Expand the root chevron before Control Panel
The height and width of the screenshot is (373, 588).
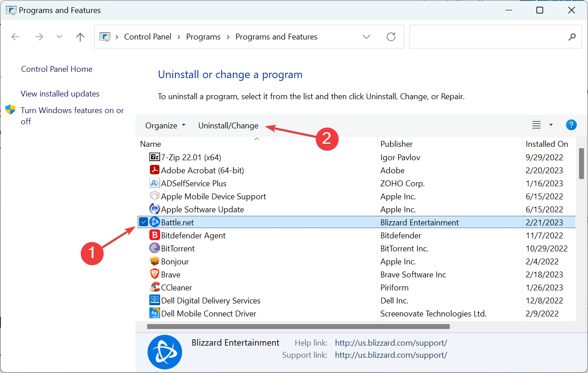[117, 37]
